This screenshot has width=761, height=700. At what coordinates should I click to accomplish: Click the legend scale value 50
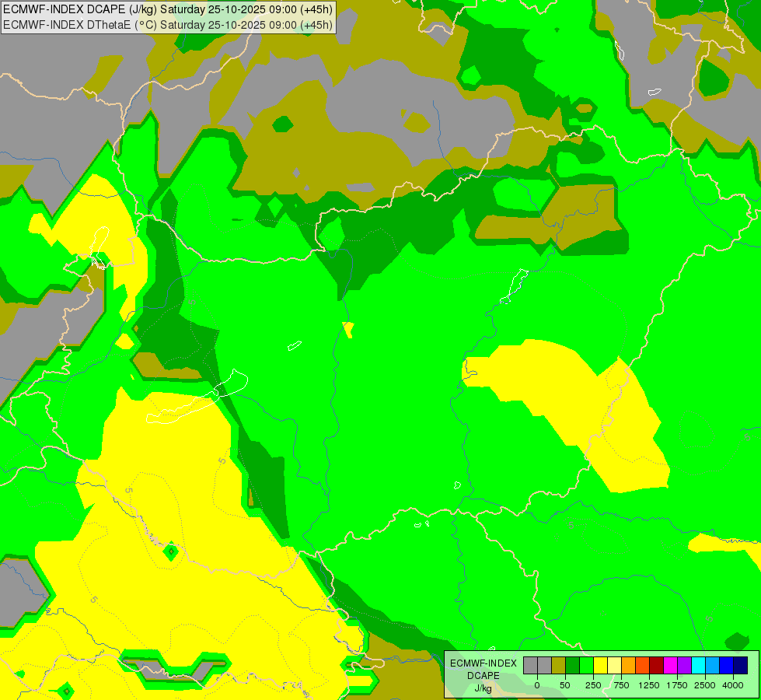pyautogui.click(x=565, y=685)
